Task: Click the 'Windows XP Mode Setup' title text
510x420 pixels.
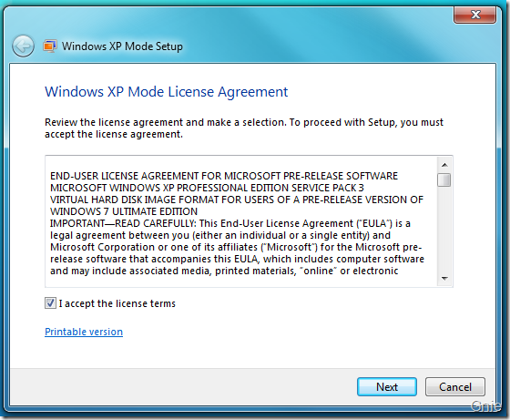Action: pos(122,46)
